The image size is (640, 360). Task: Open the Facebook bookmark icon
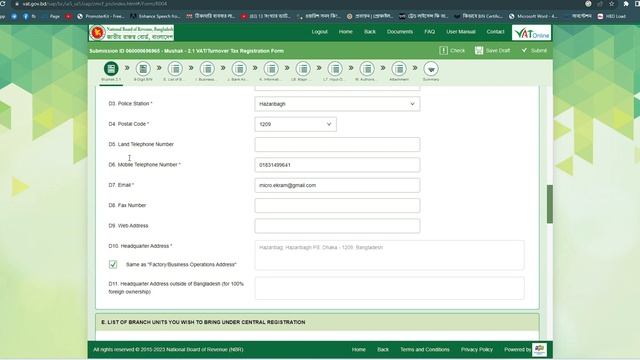(x=26, y=16)
